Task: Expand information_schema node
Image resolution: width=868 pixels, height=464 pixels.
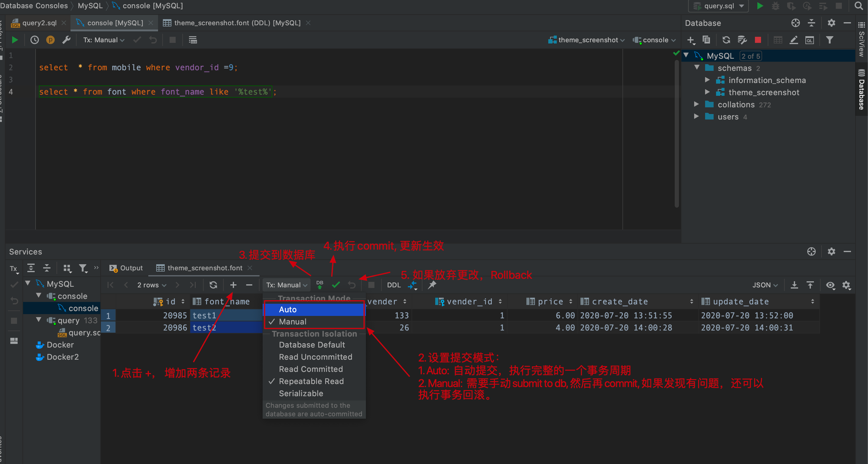Action: pyautogui.click(x=707, y=80)
